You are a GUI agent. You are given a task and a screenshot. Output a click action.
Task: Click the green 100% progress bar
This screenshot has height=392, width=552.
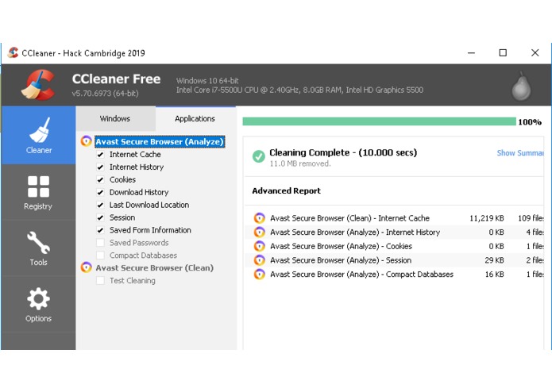coord(379,121)
